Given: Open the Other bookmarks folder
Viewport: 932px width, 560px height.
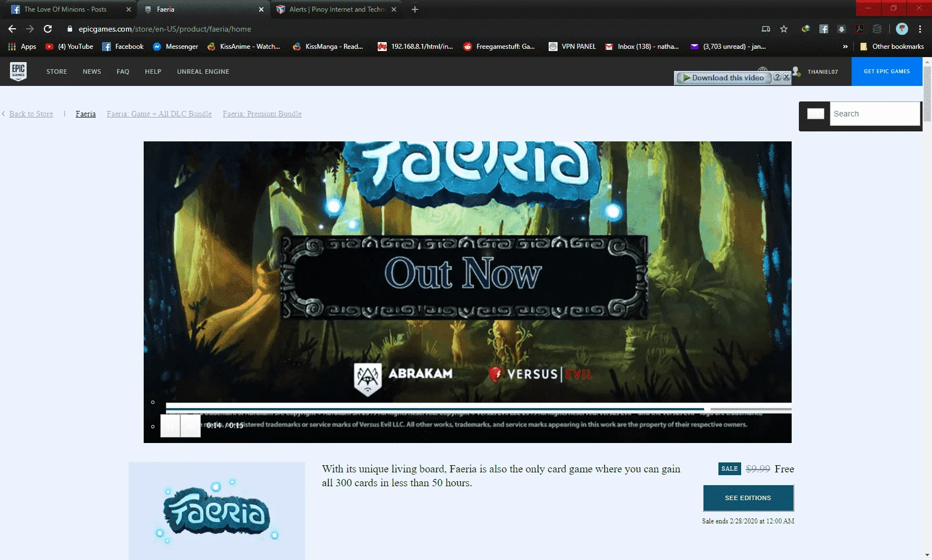Looking at the screenshot, I should click(892, 47).
